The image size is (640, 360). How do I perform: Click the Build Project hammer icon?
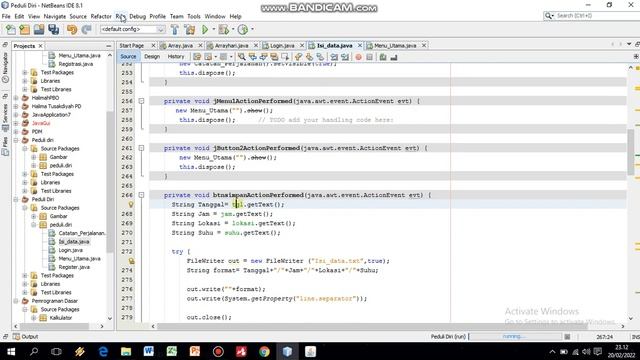[x=175, y=29]
